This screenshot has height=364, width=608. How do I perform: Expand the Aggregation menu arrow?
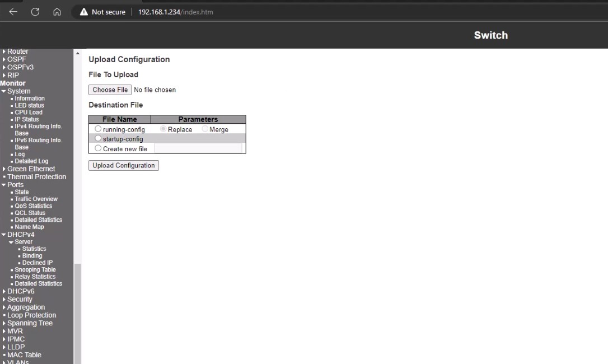click(x=4, y=307)
